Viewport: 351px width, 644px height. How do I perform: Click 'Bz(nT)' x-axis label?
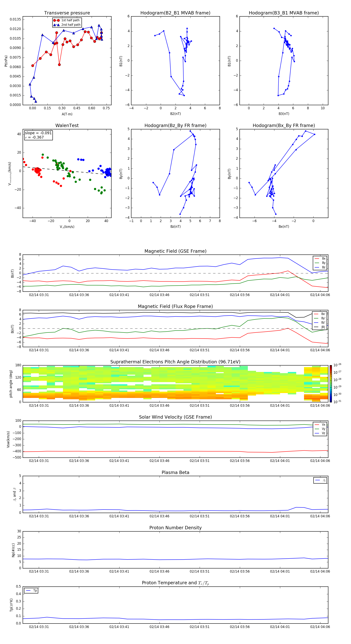click(175, 227)
